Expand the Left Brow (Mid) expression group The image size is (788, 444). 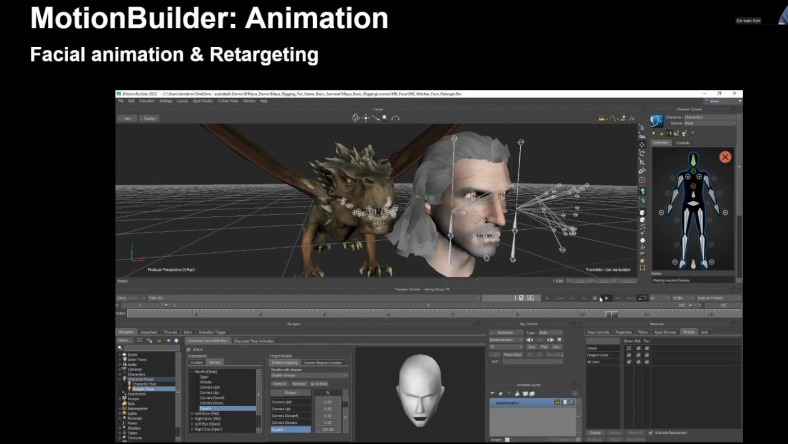(x=191, y=413)
